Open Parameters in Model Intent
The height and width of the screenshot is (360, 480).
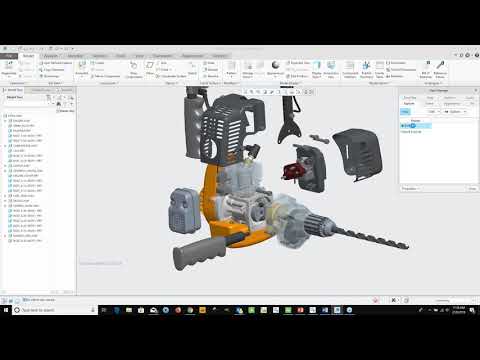[x=396, y=63]
